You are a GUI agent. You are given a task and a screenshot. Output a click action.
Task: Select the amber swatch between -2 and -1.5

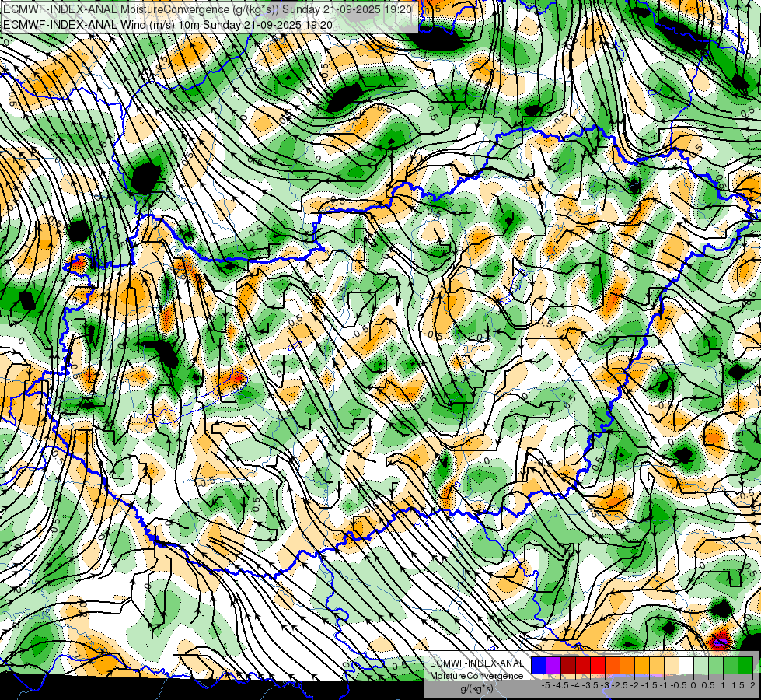pyautogui.click(x=642, y=665)
